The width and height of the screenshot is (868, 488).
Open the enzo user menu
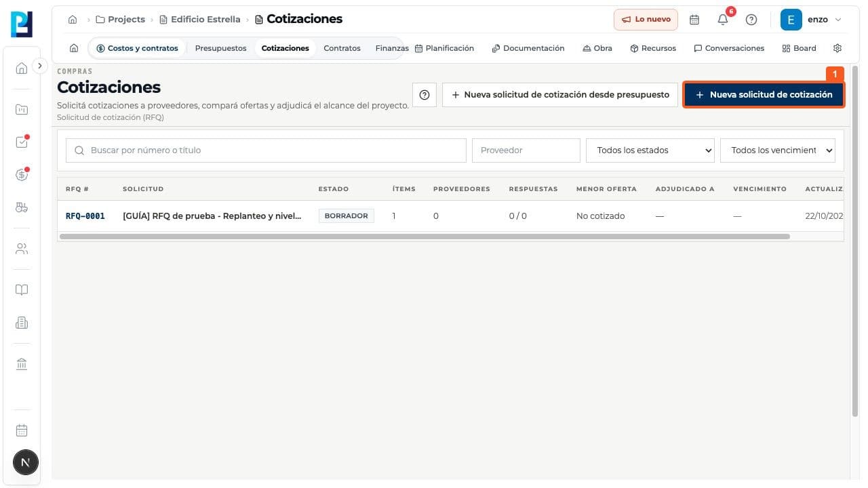(812, 20)
